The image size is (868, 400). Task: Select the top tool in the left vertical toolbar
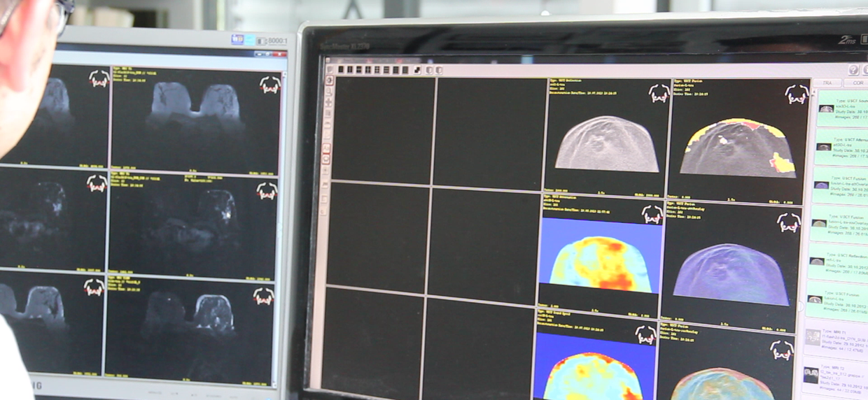[x=329, y=80]
